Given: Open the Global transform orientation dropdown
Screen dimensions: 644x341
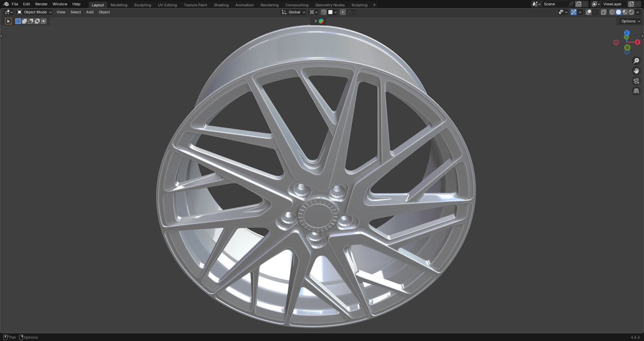Looking at the screenshot, I should point(293,12).
